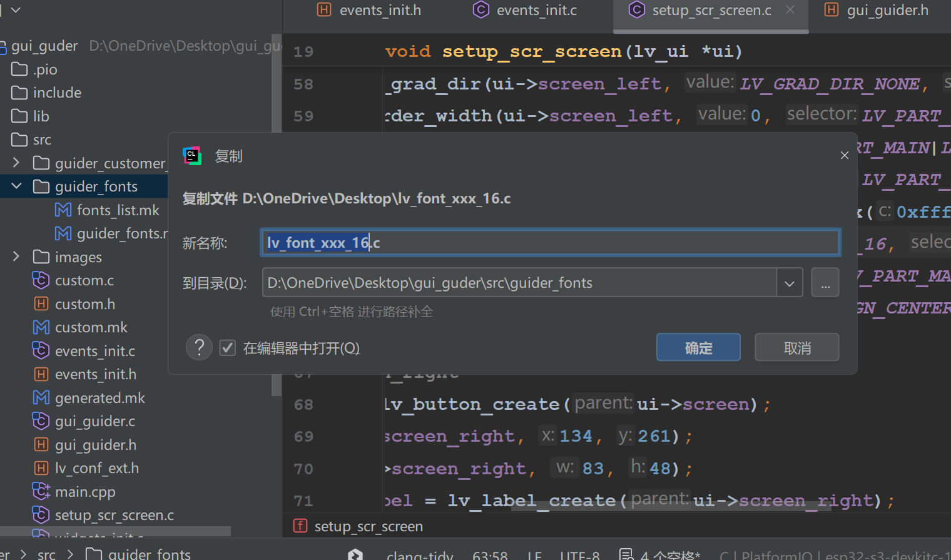951x560 pixels.
Task: Click the function icon in setup_scr_screen breadcrumb
Action: tap(300, 526)
